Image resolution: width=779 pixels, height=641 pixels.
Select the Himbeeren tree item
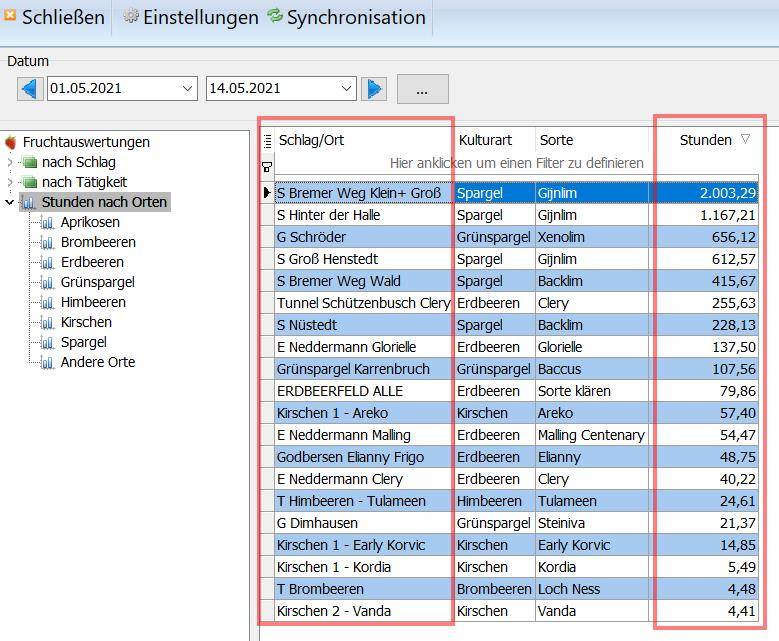click(x=93, y=303)
